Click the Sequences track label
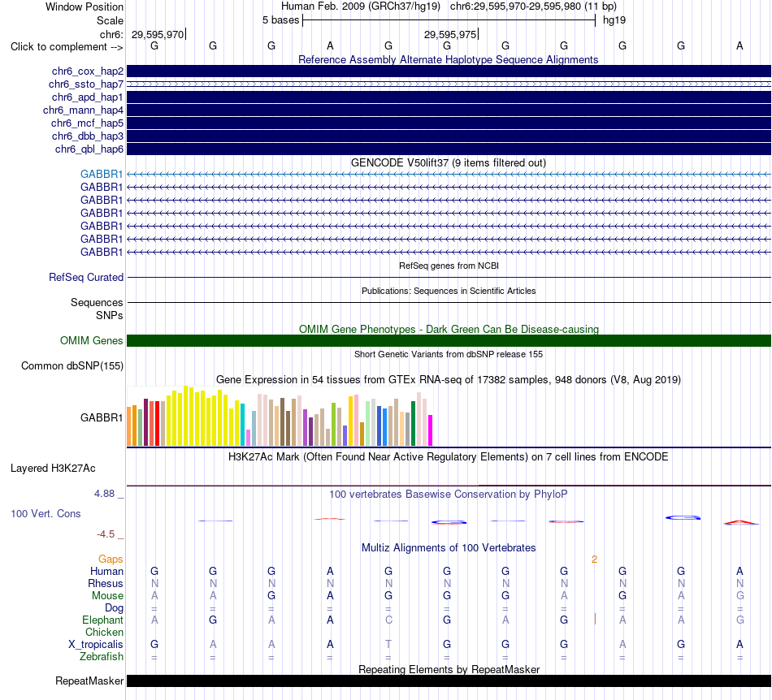This screenshot has height=700, width=772. pyautogui.click(x=97, y=303)
